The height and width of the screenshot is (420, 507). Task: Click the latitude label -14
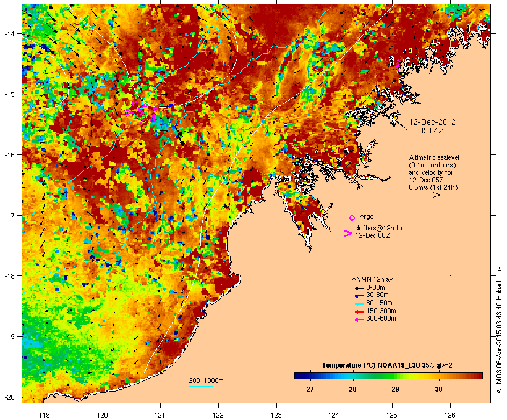(9, 34)
